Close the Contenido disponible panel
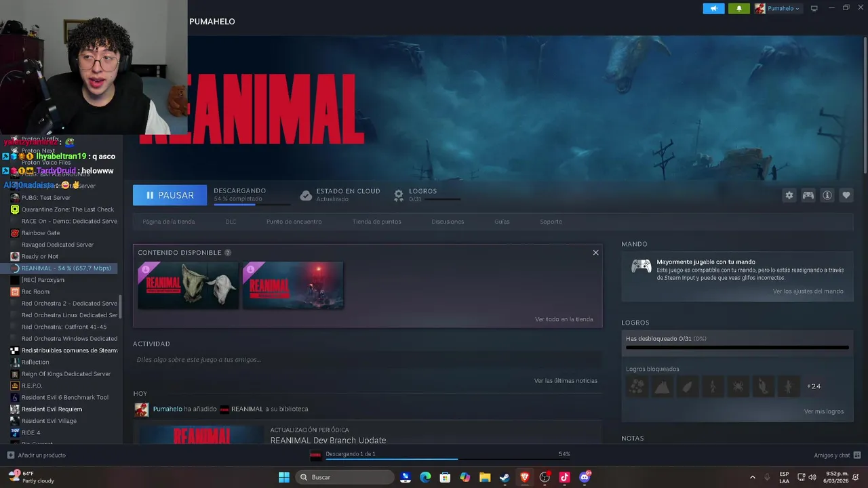868x488 pixels. (x=595, y=253)
